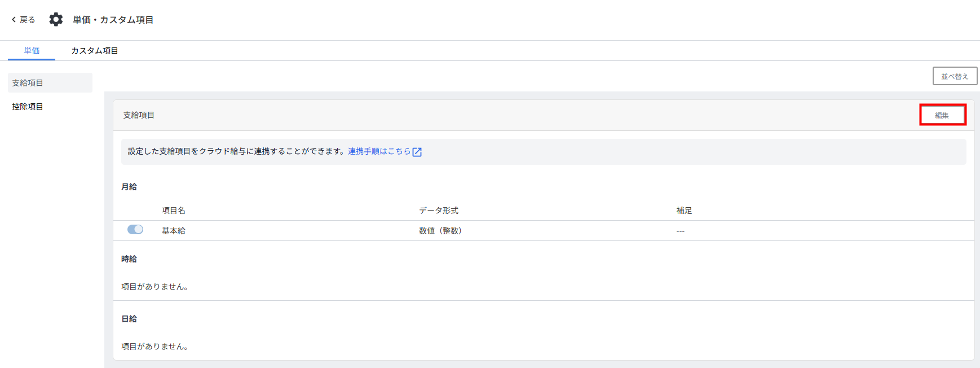Click the external link icon after 連携手順はこちら

coord(417,152)
